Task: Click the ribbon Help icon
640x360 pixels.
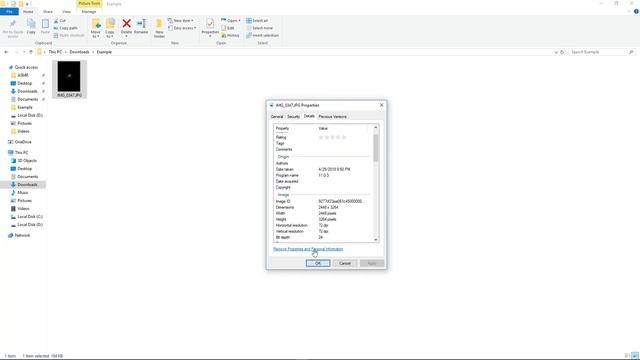Action: pyautogui.click(x=636, y=11)
